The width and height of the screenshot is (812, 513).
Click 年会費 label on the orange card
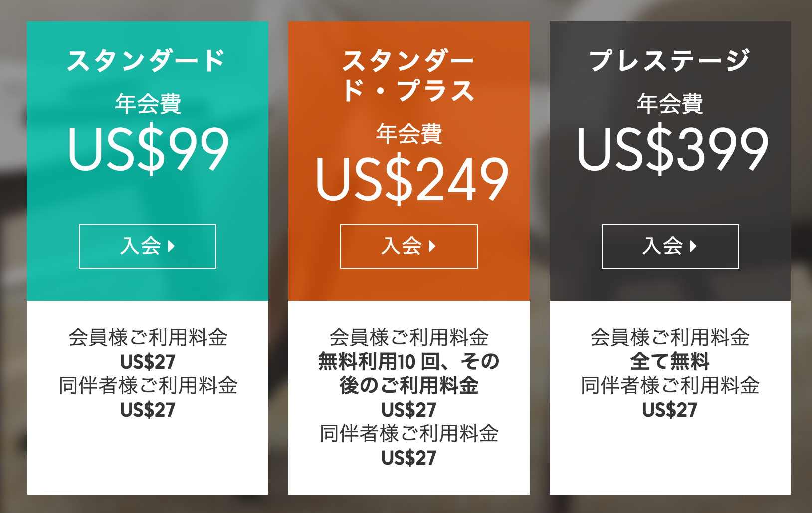pyautogui.click(x=409, y=134)
